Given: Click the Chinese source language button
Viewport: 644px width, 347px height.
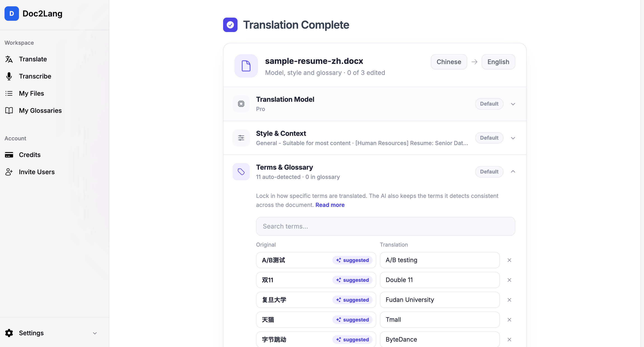Looking at the screenshot, I should 449,62.
